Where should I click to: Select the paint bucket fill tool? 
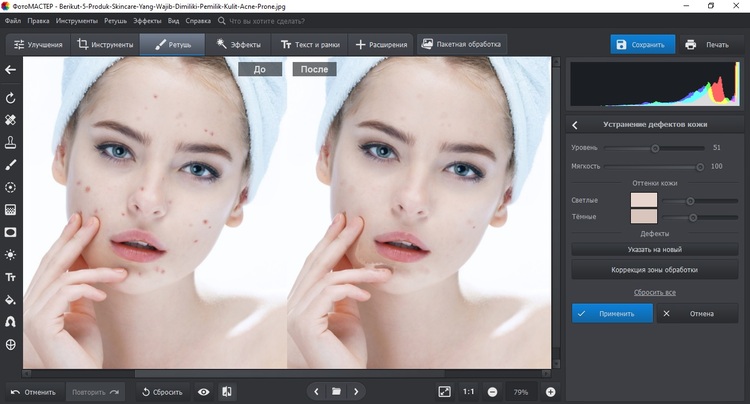11,299
